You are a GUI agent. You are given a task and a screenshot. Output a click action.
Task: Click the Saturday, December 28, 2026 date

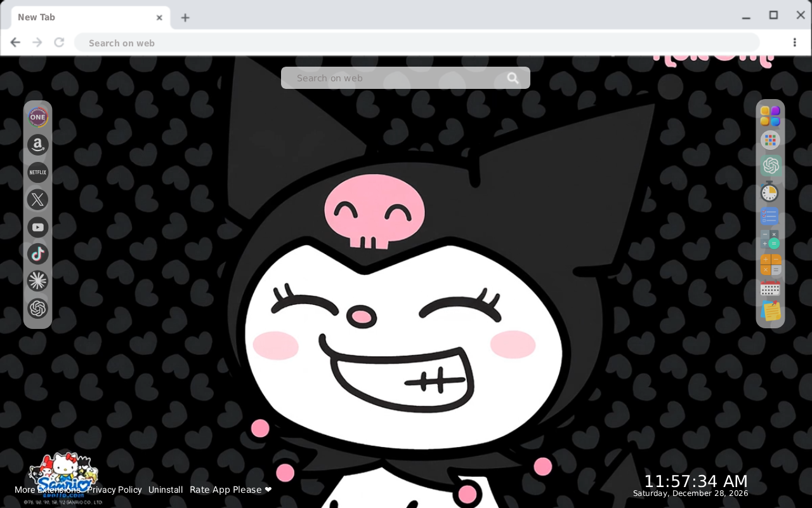(691, 493)
